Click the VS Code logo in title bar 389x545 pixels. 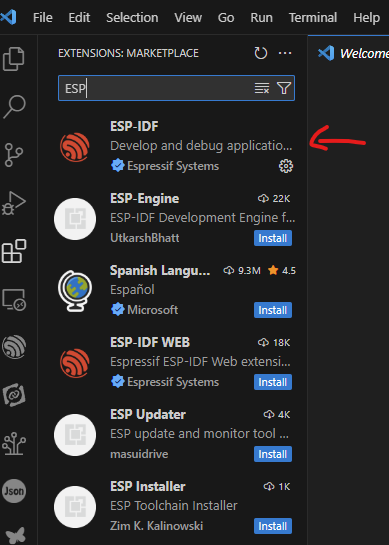tap(8, 17)
